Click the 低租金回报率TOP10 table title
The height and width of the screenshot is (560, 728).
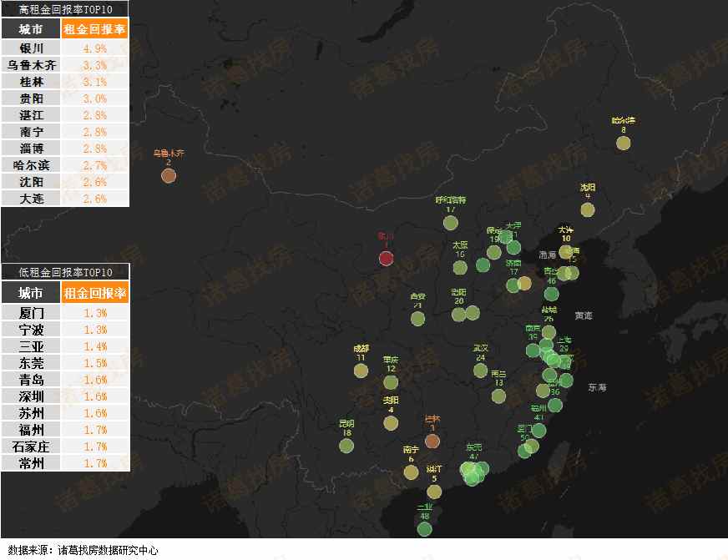click(x=65, y=272)
